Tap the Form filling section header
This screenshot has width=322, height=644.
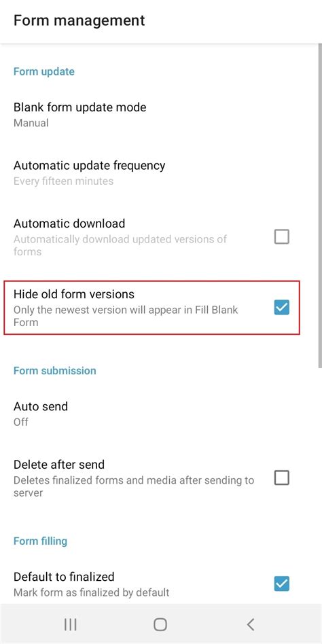click(40, 541)
